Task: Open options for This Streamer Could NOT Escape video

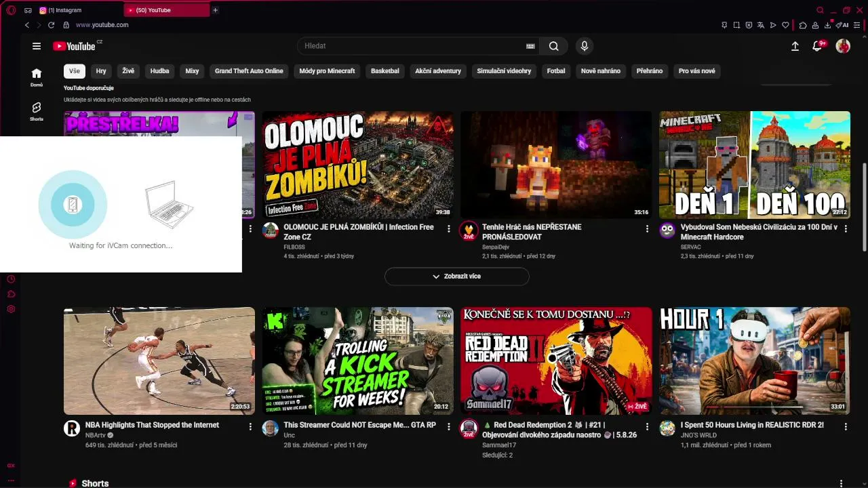Action: (449, 427)
